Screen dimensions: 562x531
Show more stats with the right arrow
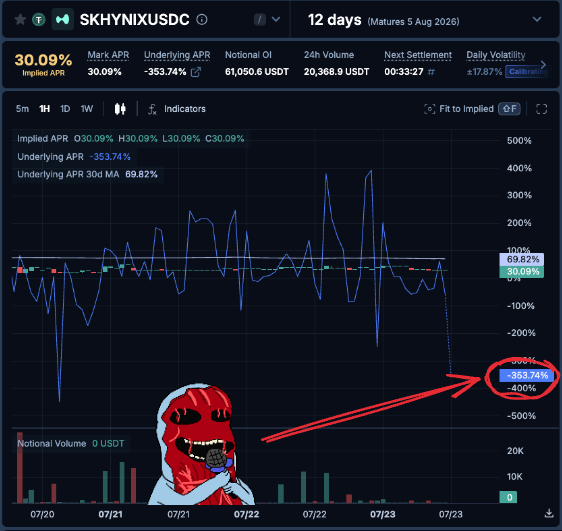pos(543,65)
